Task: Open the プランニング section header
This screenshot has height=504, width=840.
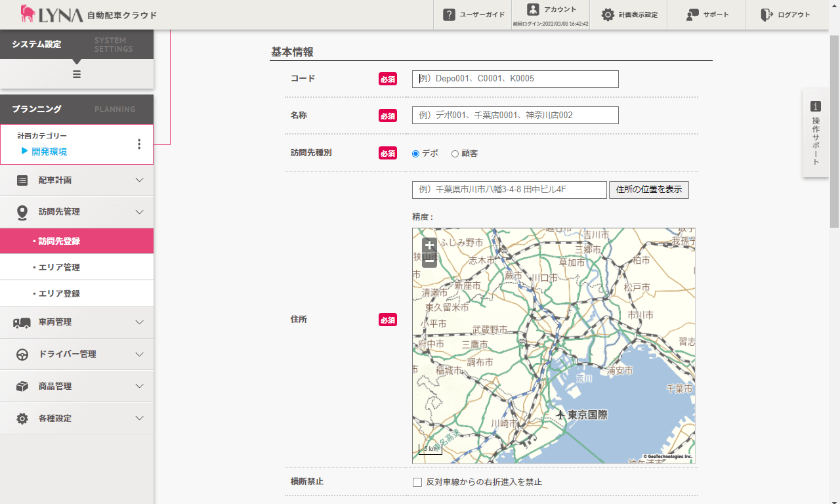Action: coord(77,110)
